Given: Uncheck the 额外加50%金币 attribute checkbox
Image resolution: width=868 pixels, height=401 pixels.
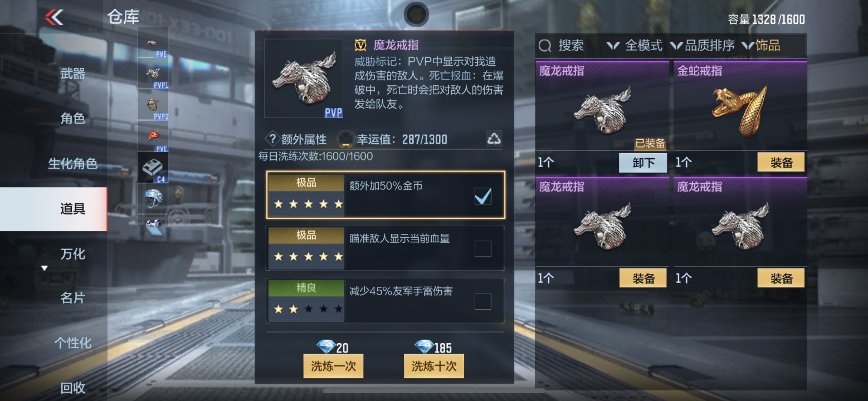Looking at the screenshot, I should pyautogui.click(x=482, y=196).
